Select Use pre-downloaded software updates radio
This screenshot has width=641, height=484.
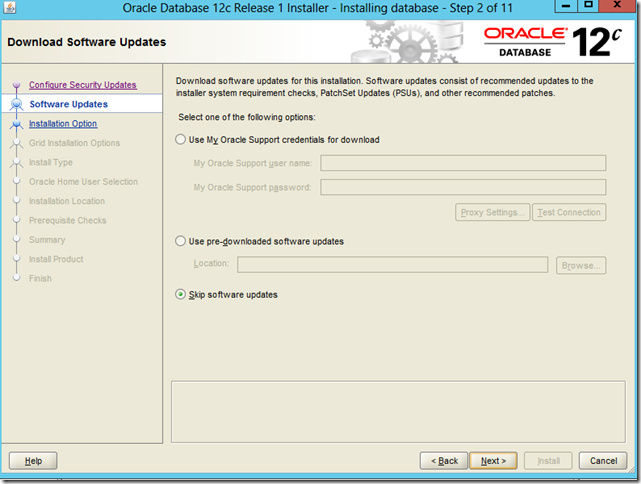click(180, 241)
